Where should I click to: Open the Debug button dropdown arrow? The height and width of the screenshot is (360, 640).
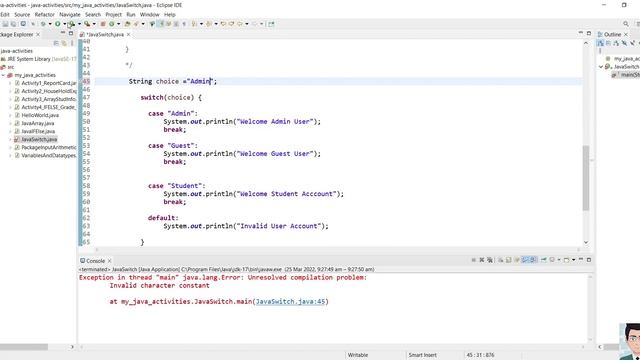pyautogui.click(x=50, y=24)
